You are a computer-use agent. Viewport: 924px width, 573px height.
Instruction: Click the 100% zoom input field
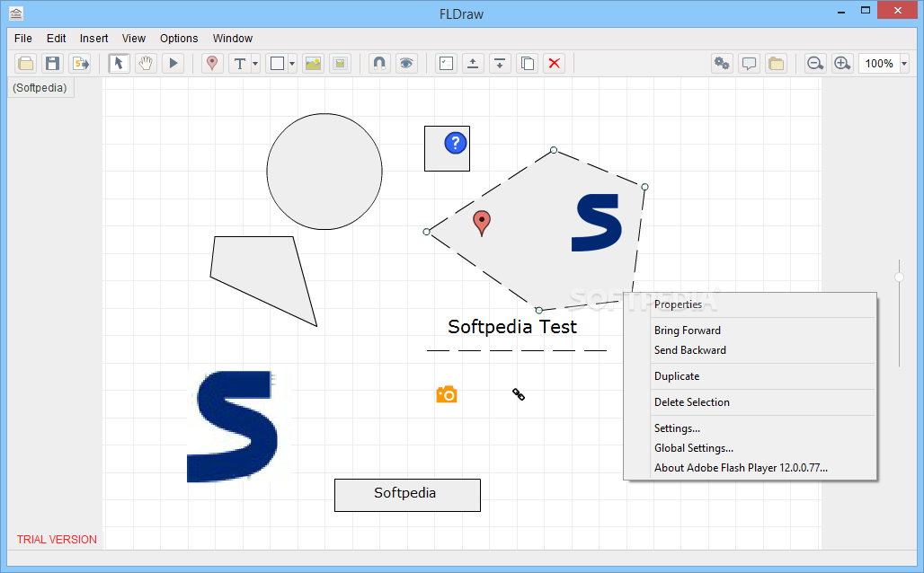pyautogui.click(x=879, y=63)
